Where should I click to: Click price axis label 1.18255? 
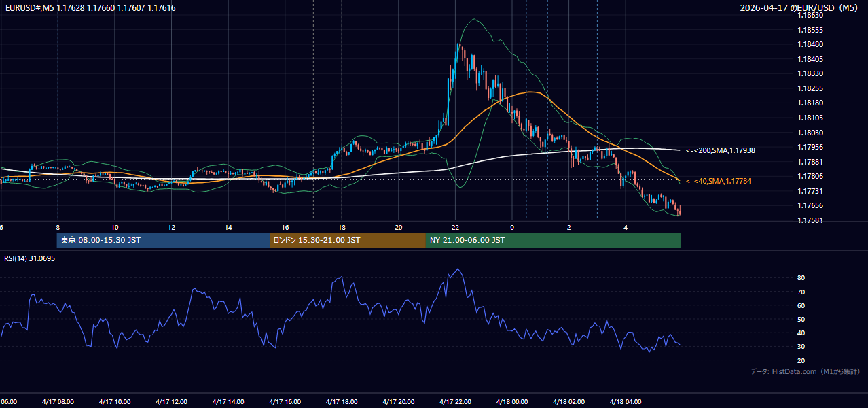(810, 88)
